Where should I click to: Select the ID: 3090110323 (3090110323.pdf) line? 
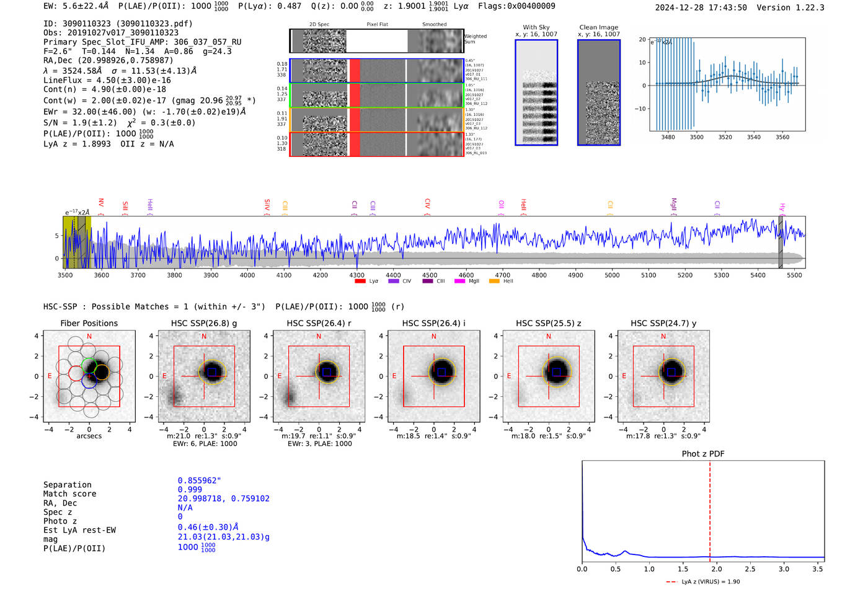pyautogui.click(x=118, y=24)
